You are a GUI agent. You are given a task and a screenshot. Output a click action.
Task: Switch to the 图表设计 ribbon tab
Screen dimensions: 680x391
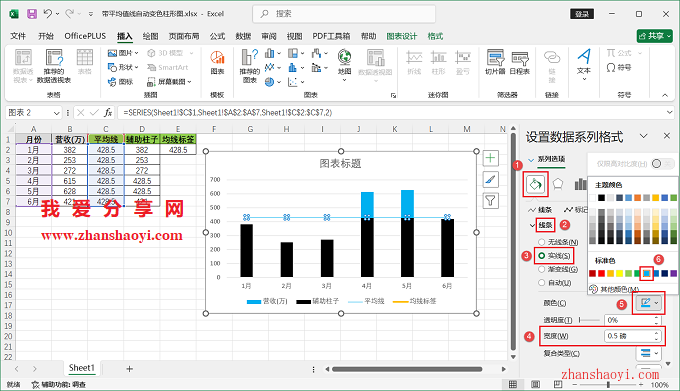(402, 36)
